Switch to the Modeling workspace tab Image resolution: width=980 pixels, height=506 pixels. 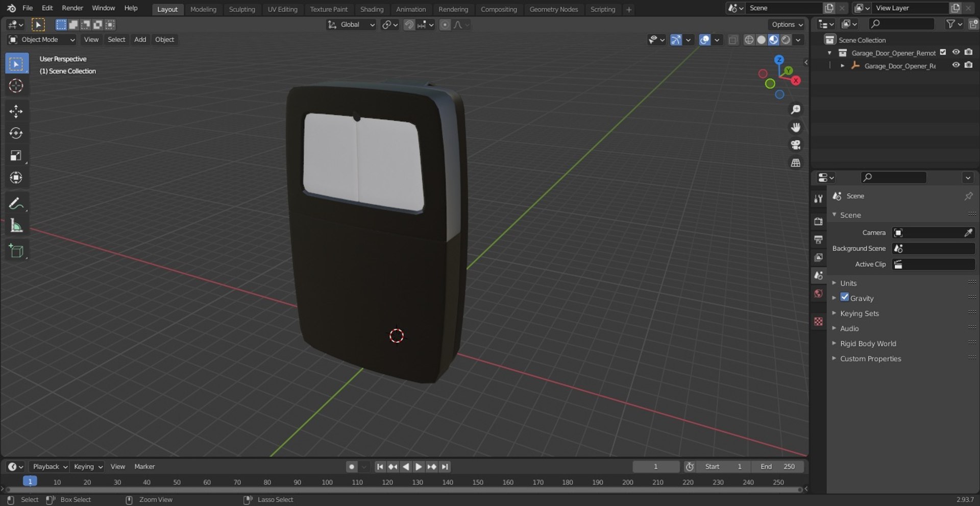tap(203, 9)
